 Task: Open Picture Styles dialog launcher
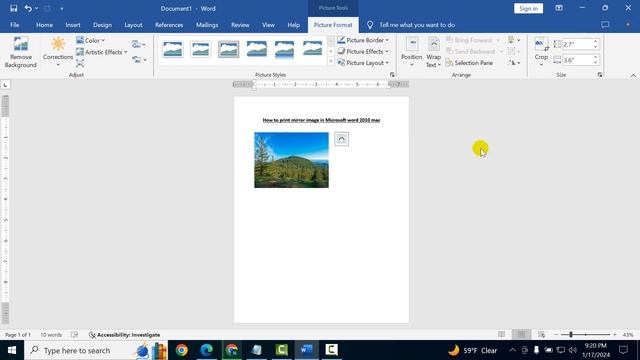coord(392,75)
